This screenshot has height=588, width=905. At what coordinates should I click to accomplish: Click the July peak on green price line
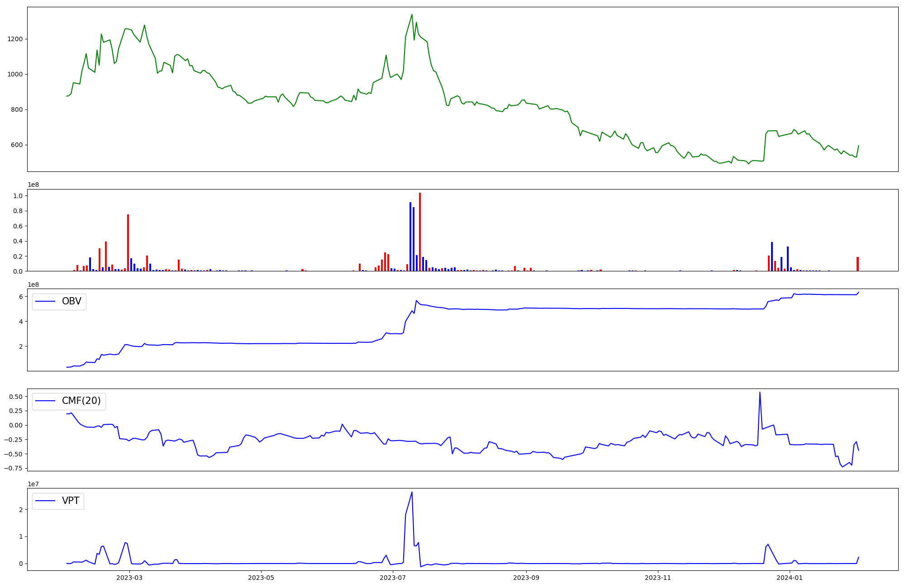coord(412,14)
